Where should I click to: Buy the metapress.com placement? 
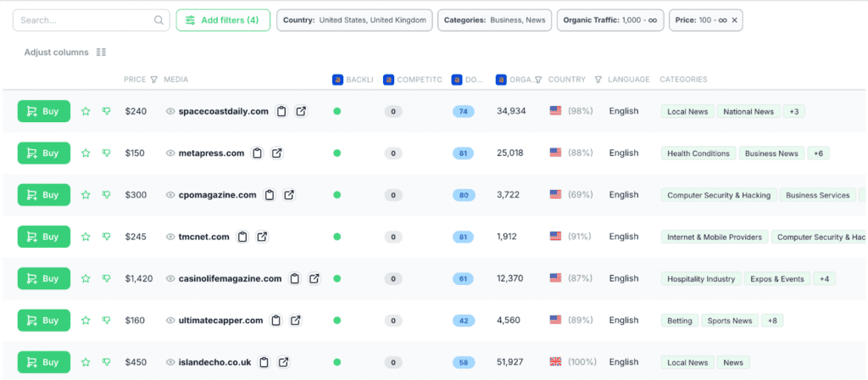[x=44, y=154]
